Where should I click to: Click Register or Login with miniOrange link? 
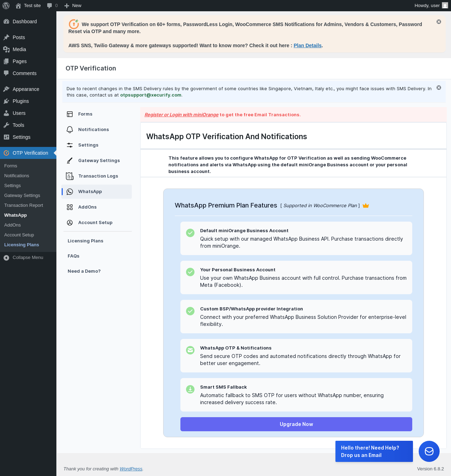(181, 115)
